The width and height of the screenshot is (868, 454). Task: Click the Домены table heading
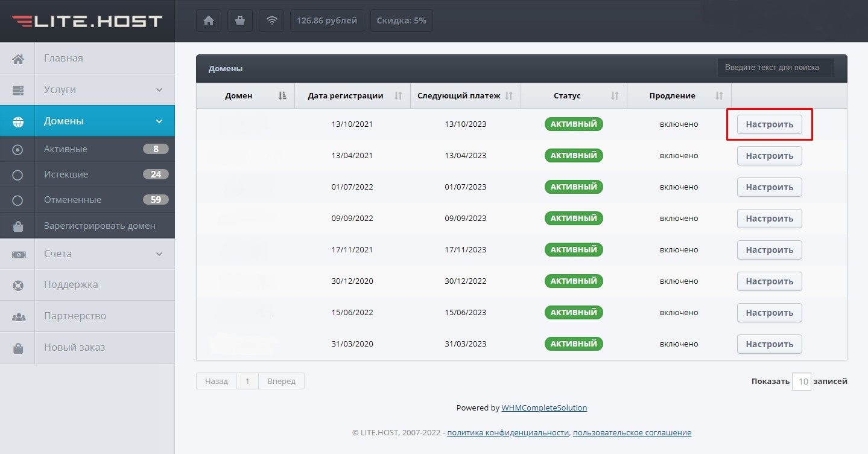[226, 69]
